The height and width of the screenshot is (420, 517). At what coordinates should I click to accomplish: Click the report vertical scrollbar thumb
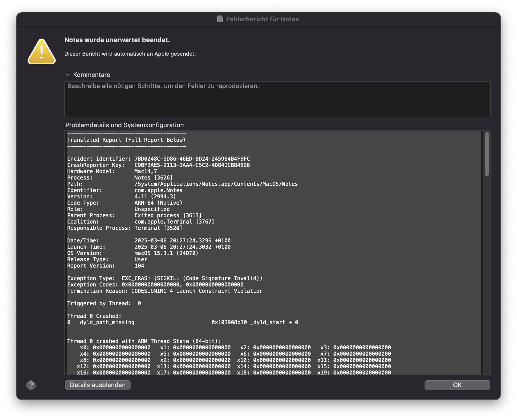click(x=487, y=154)
